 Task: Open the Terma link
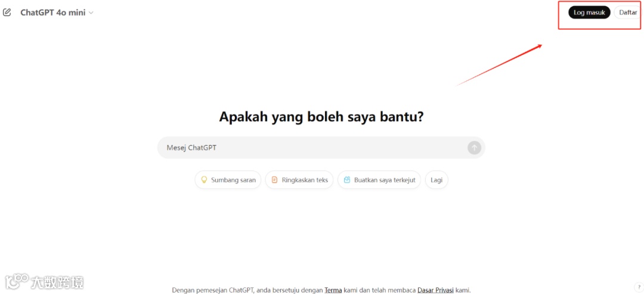(333, 290)
